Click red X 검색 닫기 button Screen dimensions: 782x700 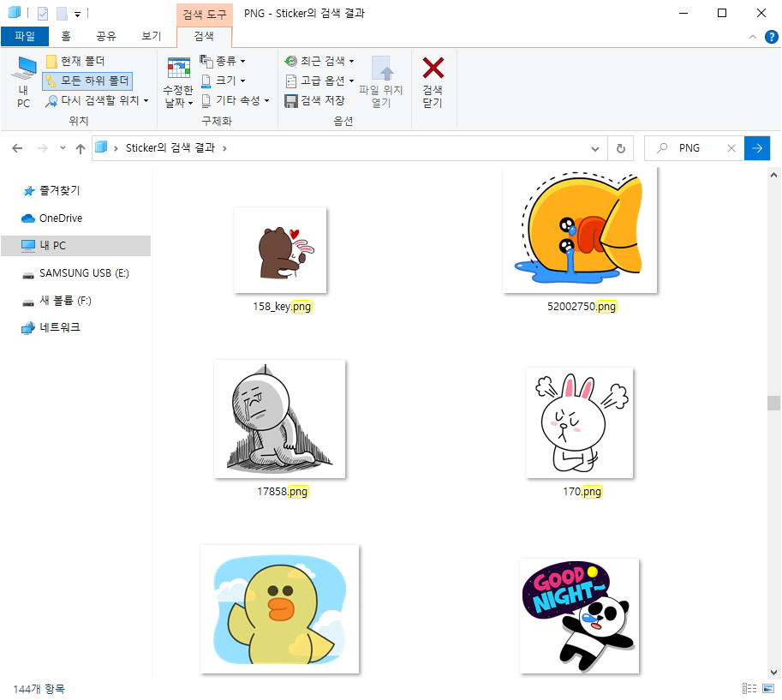click(x=433, y=82)
